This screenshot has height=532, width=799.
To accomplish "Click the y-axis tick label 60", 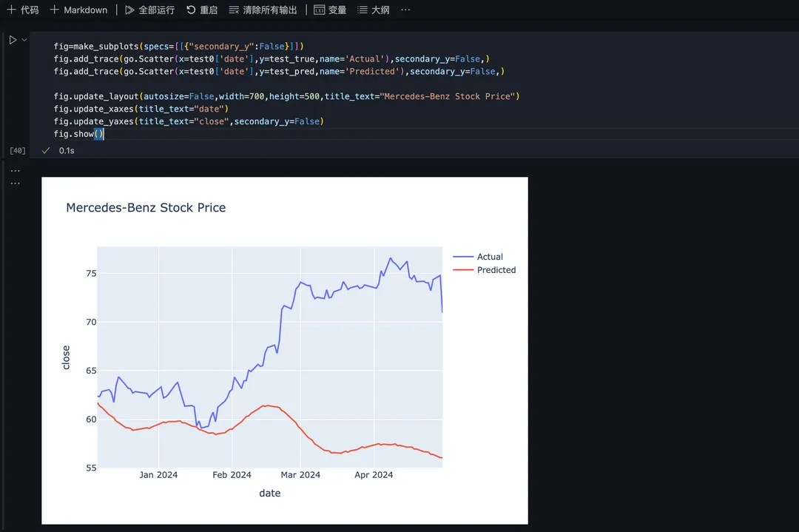I will click(91, 420).
